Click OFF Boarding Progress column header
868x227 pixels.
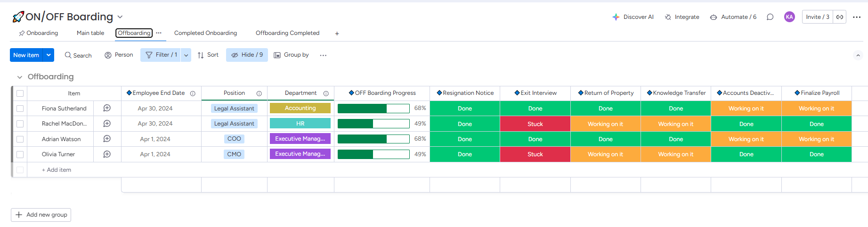pyautogui.click(x=382, y=93)
